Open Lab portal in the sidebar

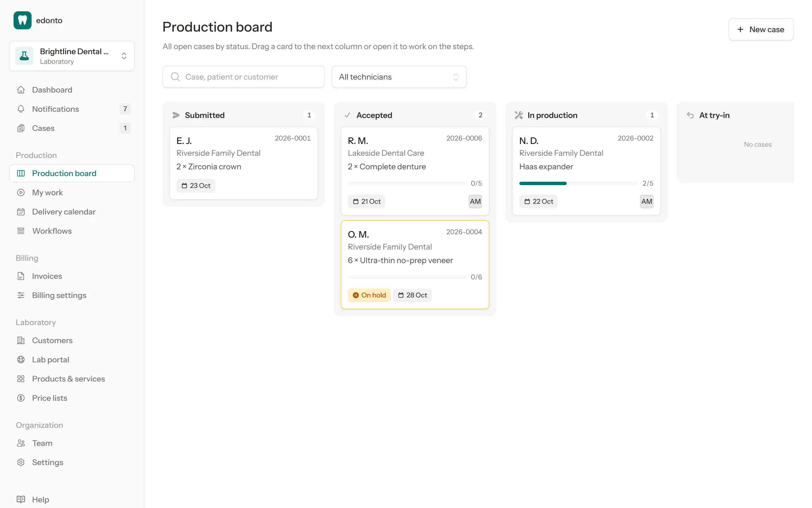(72, 360)
